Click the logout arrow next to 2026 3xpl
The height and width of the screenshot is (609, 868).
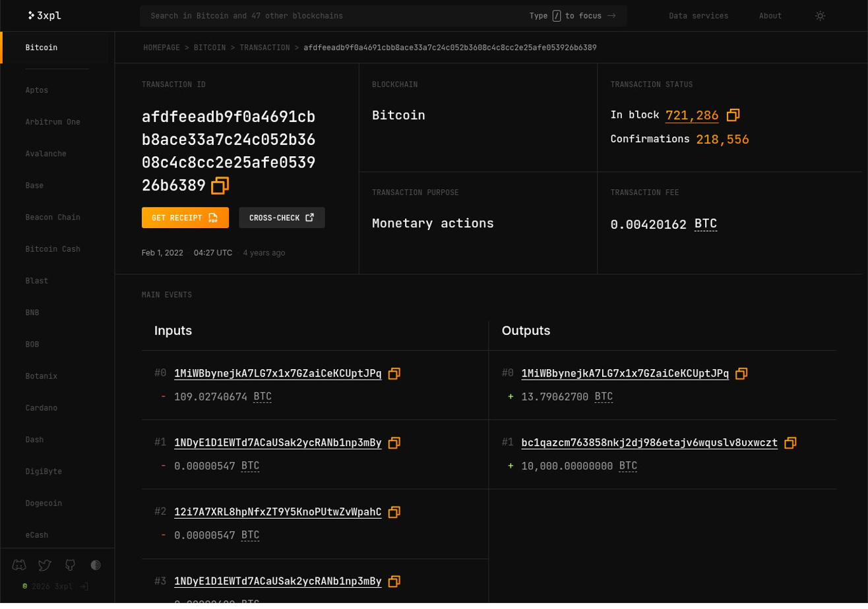[84, 586]
